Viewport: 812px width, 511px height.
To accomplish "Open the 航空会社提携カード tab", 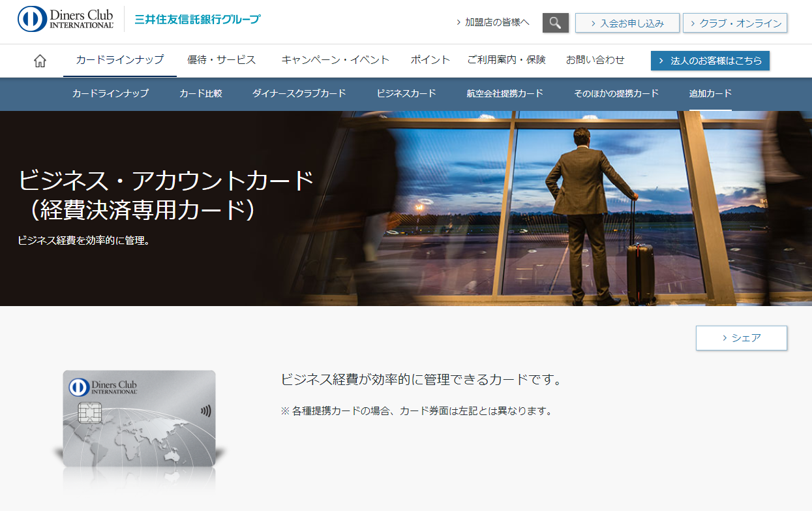I will click(505, 93).
